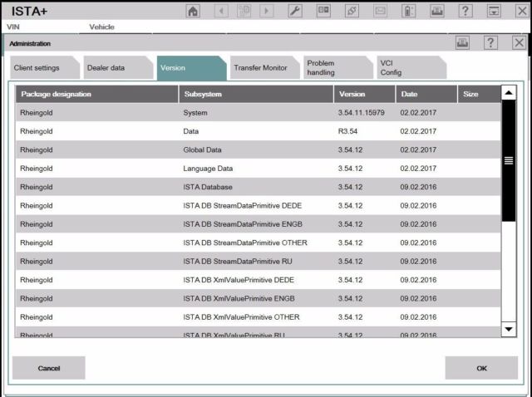Click the forward arrow navigation icon

pyautogui.click(x=266, y=11)
